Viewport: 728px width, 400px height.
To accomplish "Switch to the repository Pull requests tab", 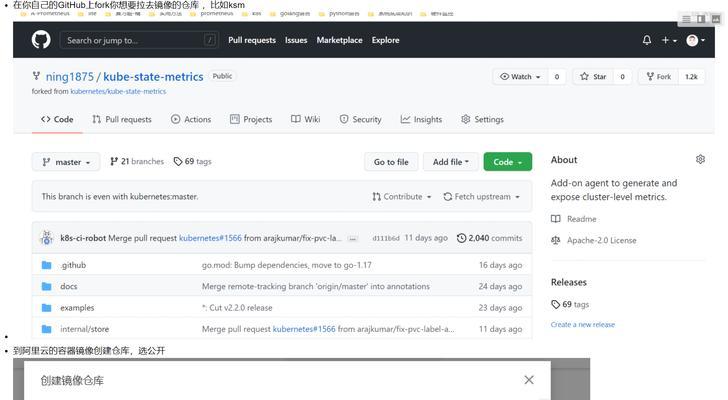I will (x=122, y=119).
